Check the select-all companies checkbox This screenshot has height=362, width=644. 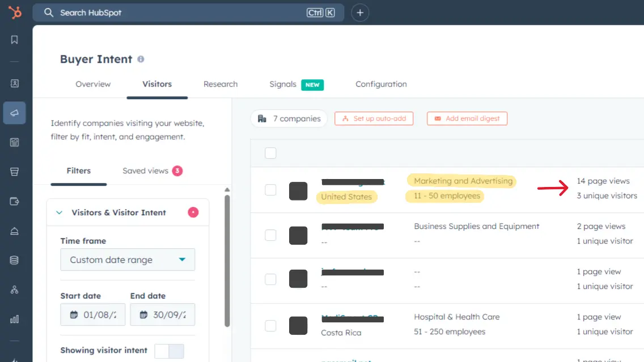click(x=270, y=153)
